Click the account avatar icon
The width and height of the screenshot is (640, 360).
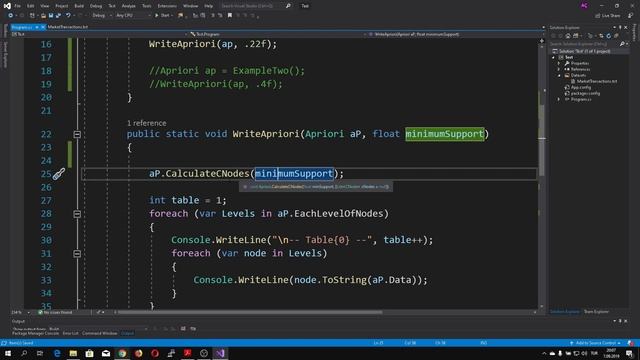[x=584, y=6]
